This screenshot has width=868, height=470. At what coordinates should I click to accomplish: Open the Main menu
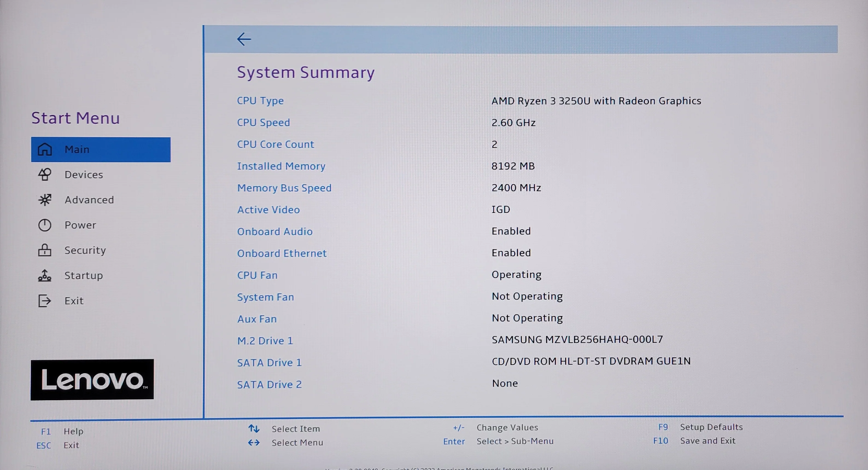point(101,149)
